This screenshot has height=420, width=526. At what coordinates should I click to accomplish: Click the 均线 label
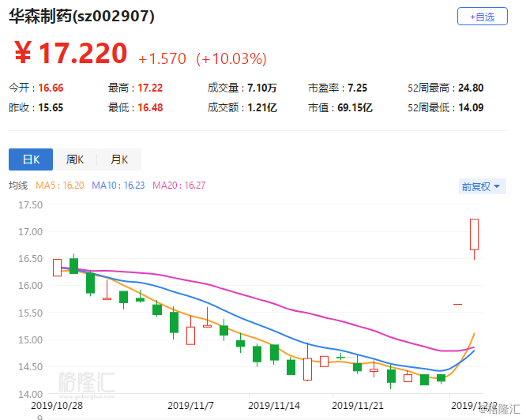click(x=18, y=186)
